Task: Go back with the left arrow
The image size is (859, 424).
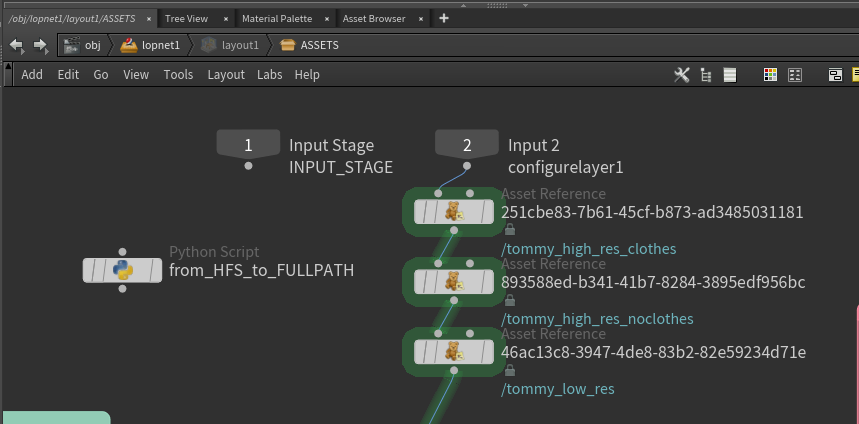Action: pos(17,45)
